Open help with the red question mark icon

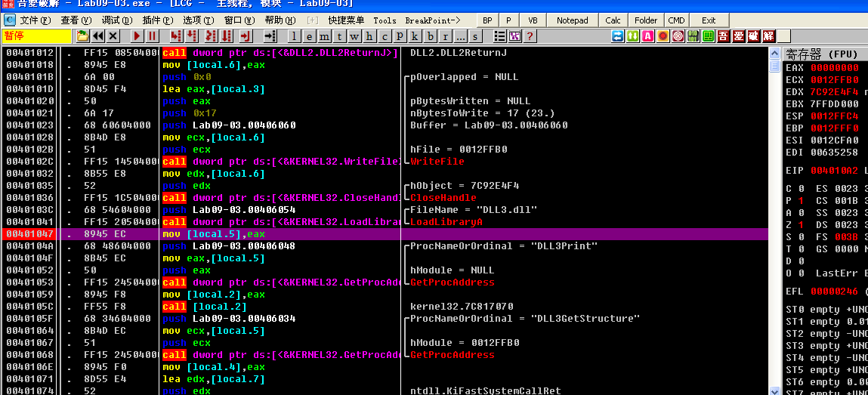[530, 36]
